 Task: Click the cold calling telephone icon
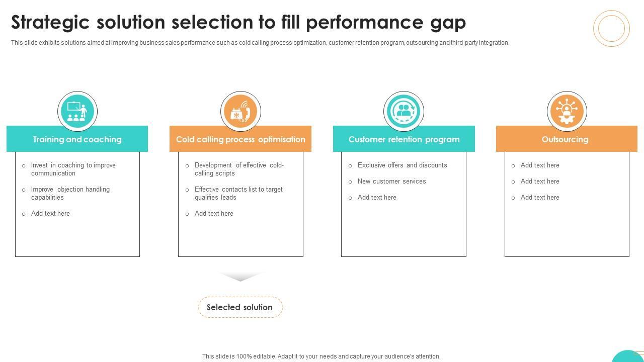240,111
